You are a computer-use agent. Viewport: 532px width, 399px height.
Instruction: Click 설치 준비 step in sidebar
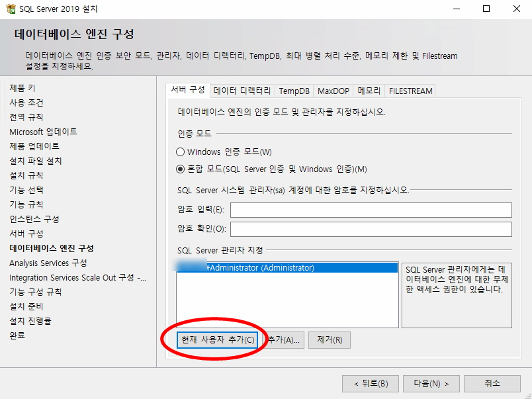pos(26,307)
